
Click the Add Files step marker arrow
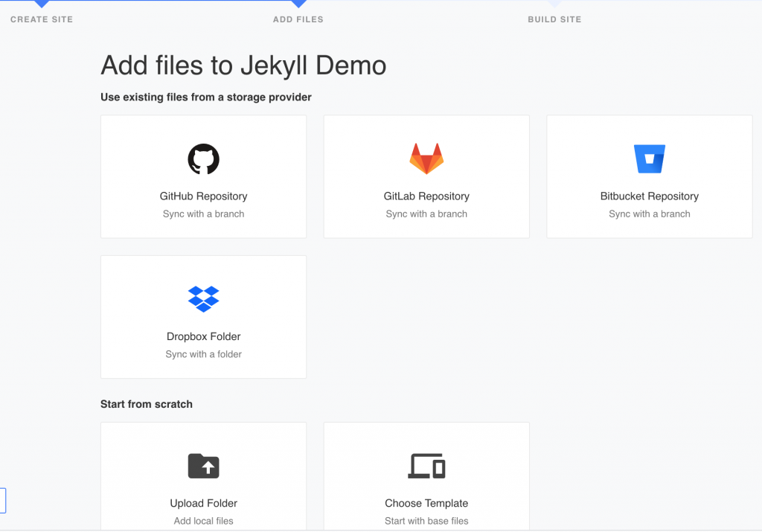tap(298, 4)
